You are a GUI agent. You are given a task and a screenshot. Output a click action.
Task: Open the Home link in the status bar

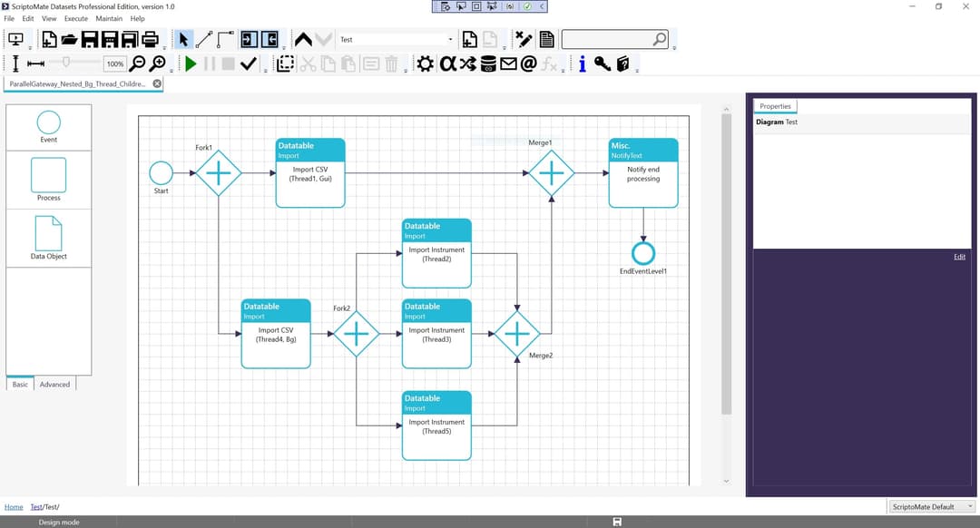pos(14,506)
